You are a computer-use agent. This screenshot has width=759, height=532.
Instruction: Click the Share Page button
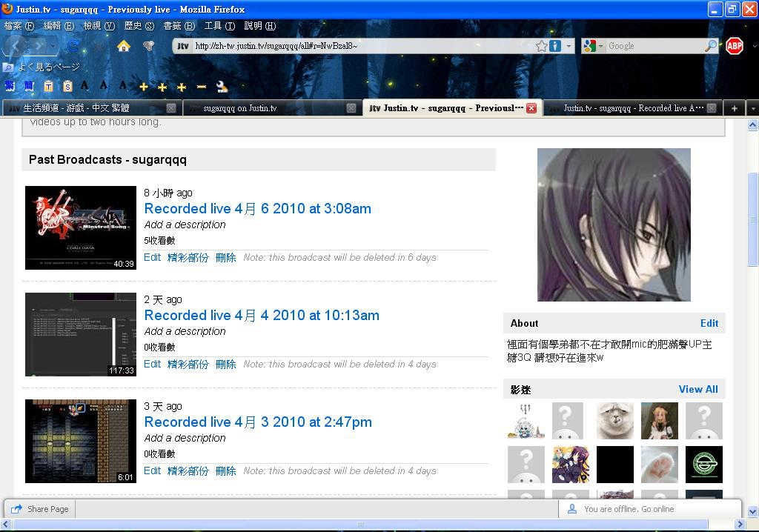[x=40, y=509]
